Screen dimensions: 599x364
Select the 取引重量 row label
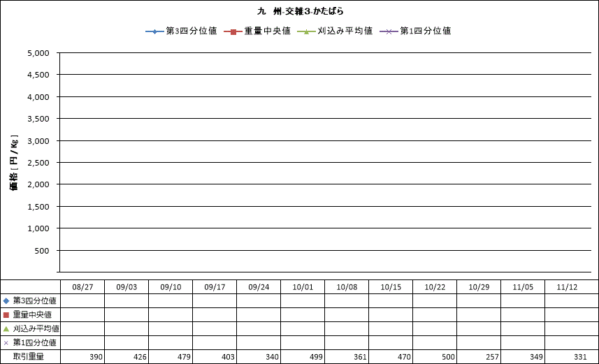[28, 357]
